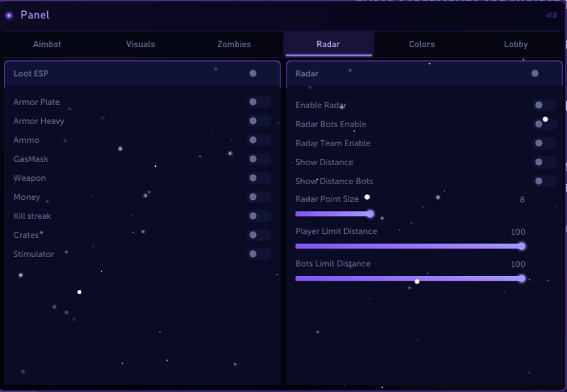This screenshot has width=567, height=392.
Task: Click the Radar section header circle indicator
Action: (x=535, y=73)
